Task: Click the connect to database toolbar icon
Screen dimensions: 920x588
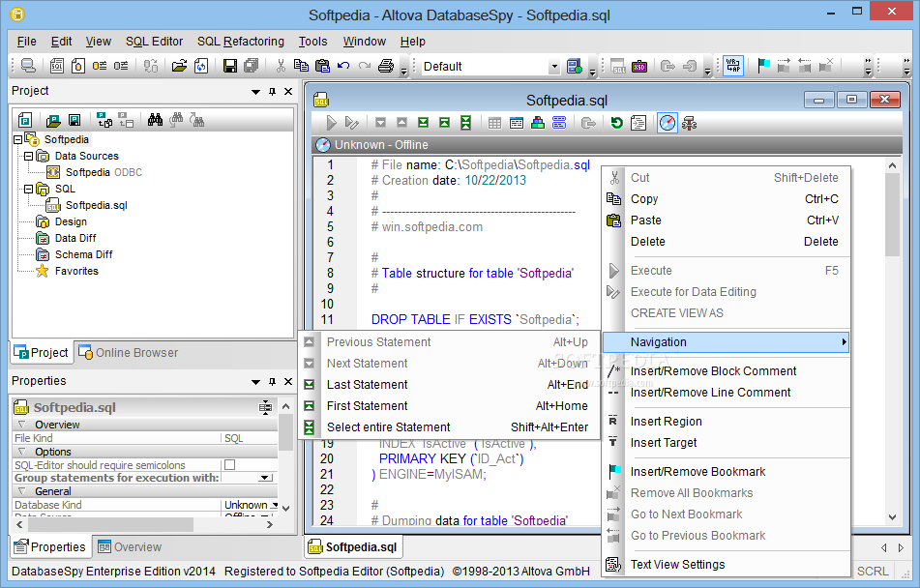Action: [x=28, y=66]
